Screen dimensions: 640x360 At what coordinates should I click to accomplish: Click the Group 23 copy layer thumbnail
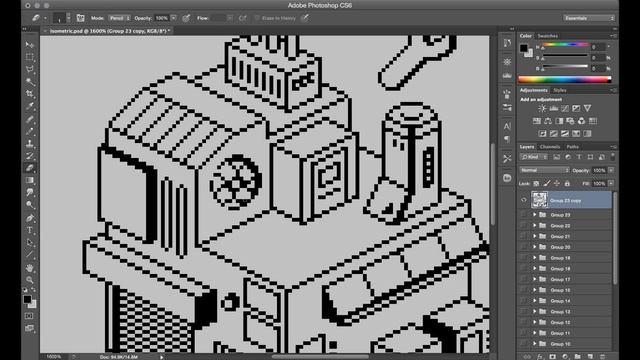(x=539, y=200)
